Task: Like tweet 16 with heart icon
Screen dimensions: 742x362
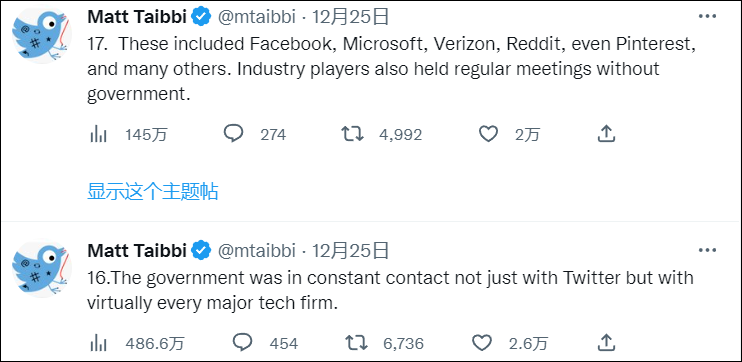Action: [482, 343]
